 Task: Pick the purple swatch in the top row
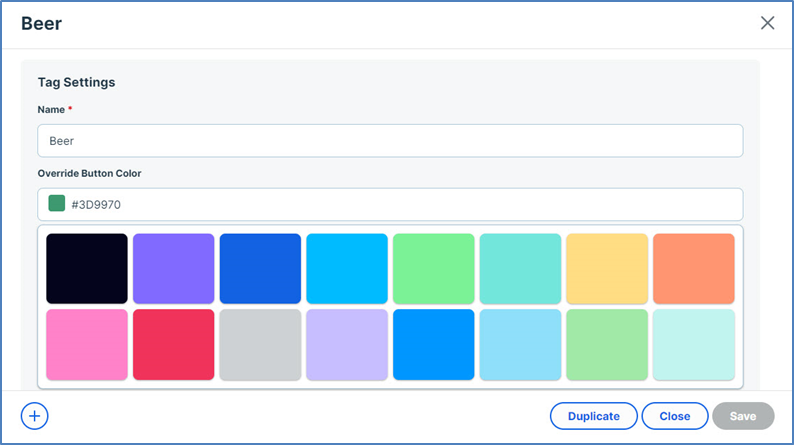(x=174, y=268)
